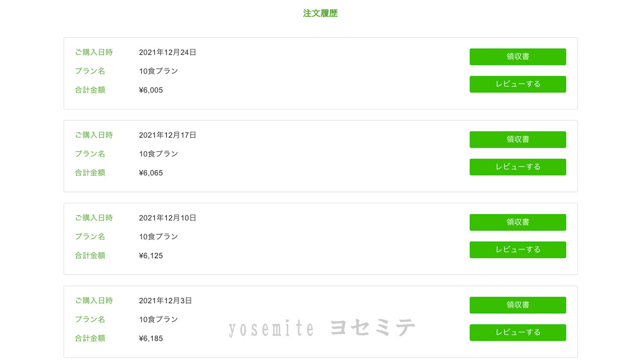644x362 pixels.
Task: Click the purchase date 2021年12月17日
Action: tap(167, 135)
